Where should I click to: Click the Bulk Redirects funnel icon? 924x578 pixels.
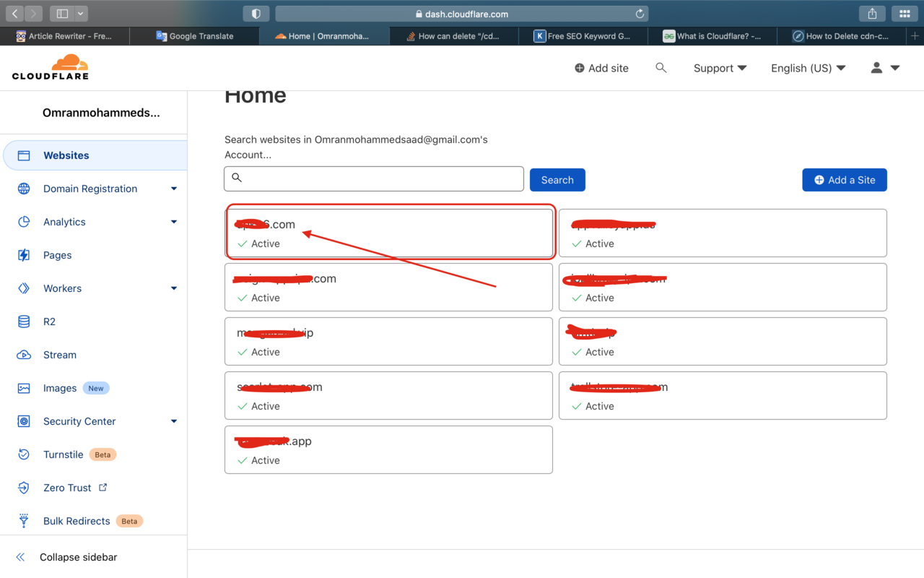24,521
